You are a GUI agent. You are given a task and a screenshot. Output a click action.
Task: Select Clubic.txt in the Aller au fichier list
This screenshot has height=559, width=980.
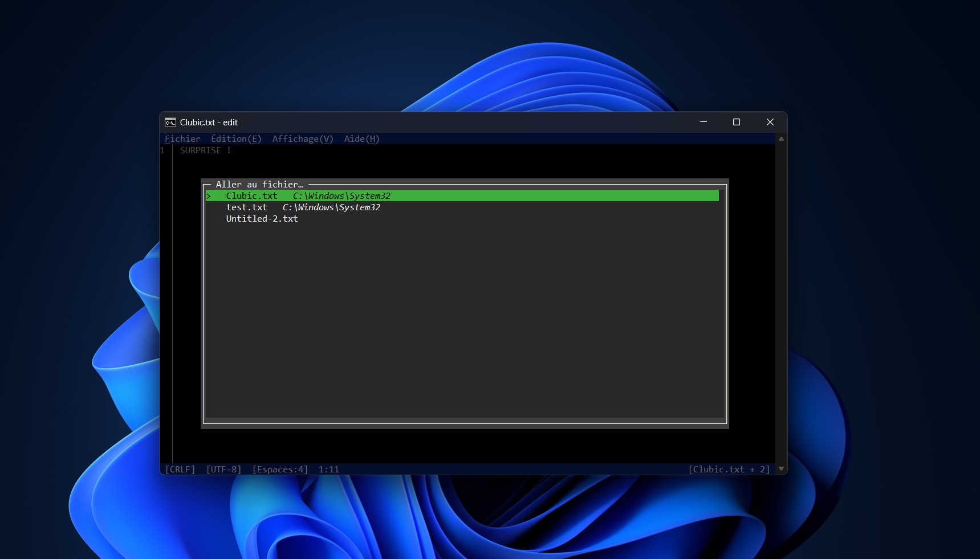click(251, 195)
